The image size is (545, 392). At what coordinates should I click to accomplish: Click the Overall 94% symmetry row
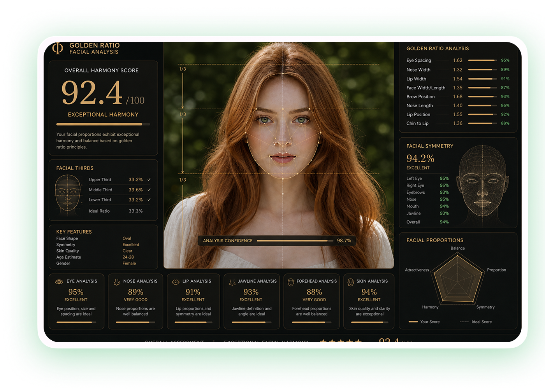tap(427, 222)
